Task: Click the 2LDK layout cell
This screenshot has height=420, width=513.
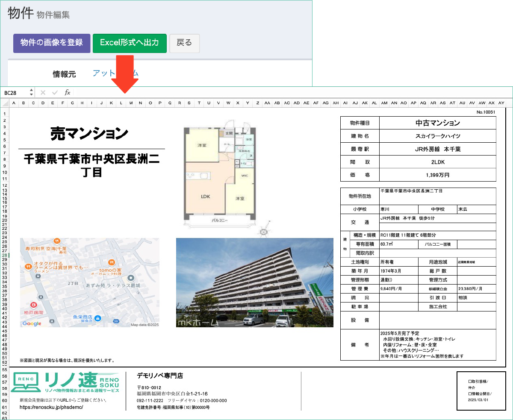Action: 438,162
